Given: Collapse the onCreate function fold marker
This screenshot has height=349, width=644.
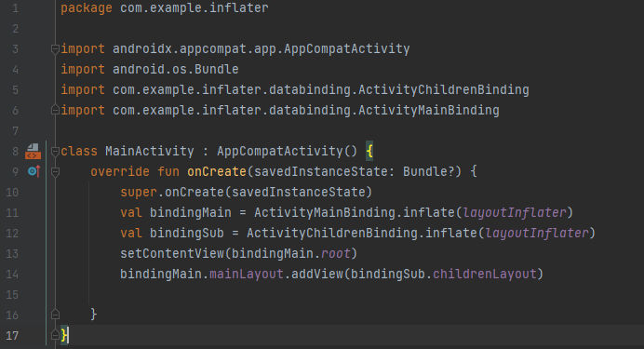Looking at the screenshot, I should coord(55,171).
